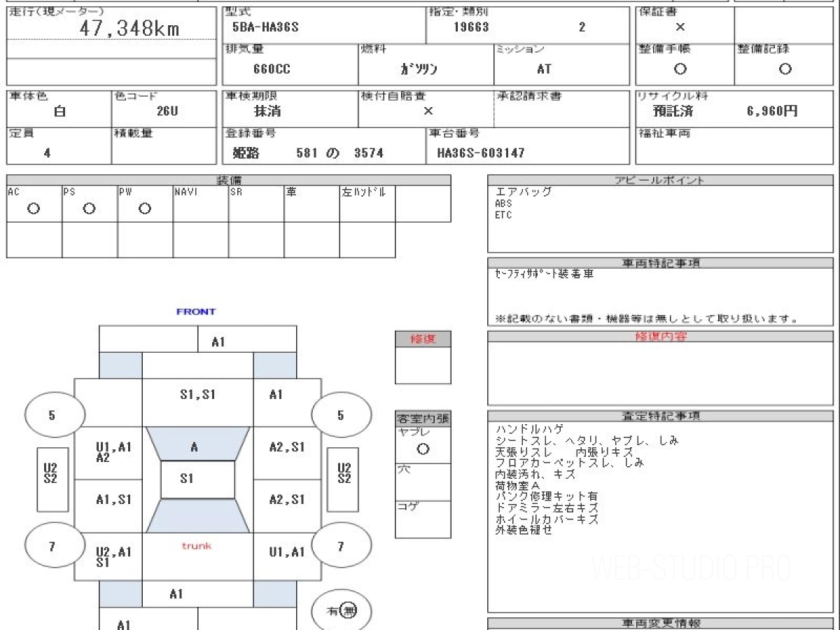
Task: Click the red trunk label
Action: pyautogui.click(x=197, y=546)
